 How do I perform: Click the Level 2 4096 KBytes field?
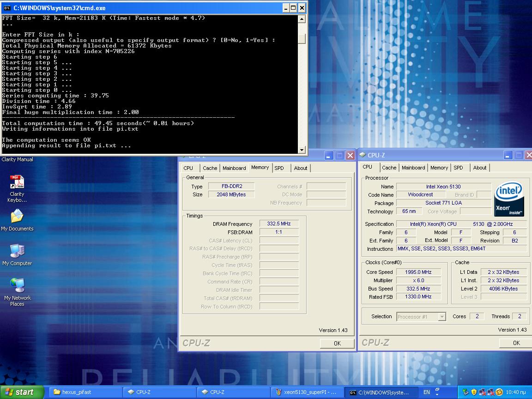[x=503, y=289]
